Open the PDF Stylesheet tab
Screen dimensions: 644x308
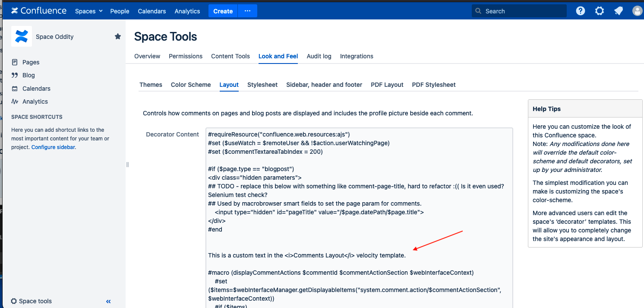(434, 85)
